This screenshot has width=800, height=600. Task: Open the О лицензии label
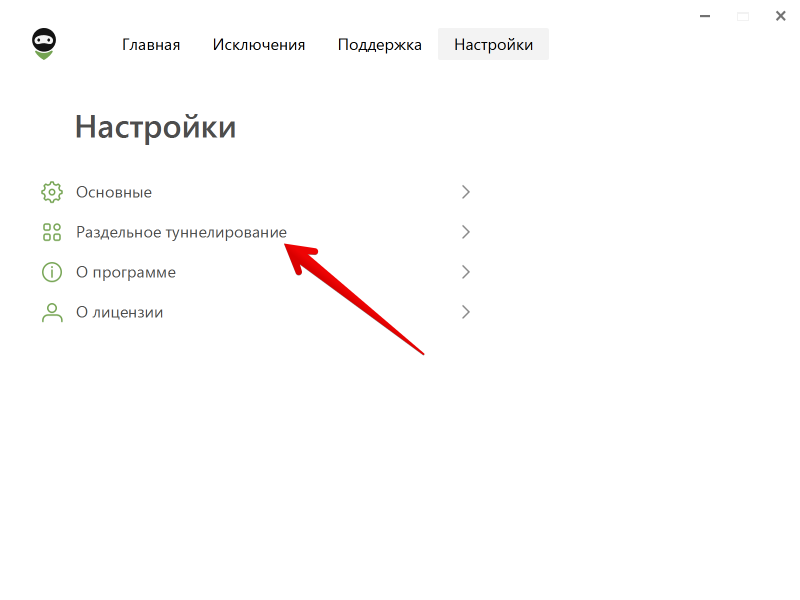point(119,312)
